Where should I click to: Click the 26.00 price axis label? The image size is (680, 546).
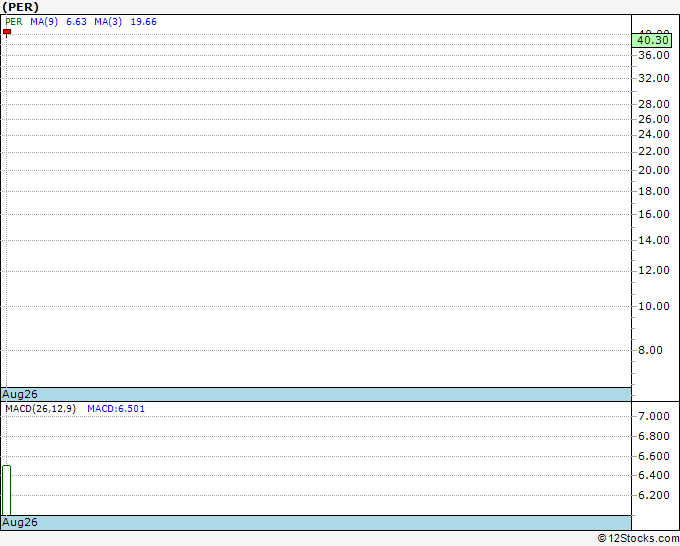tap(654, 119)
